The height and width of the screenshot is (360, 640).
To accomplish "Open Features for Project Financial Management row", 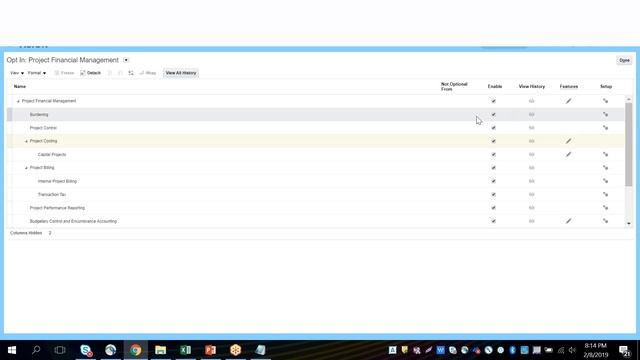I will click(569, 101).
